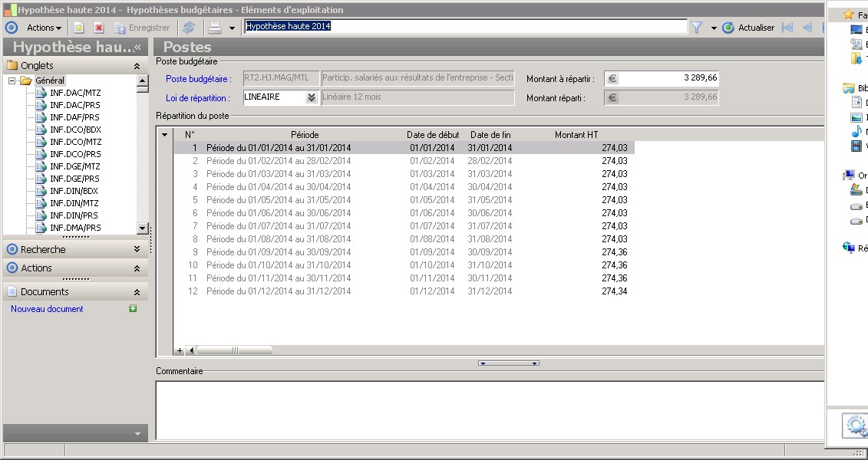
Task: Open the Nouveau document link
Action: click(x=47, y=309)
